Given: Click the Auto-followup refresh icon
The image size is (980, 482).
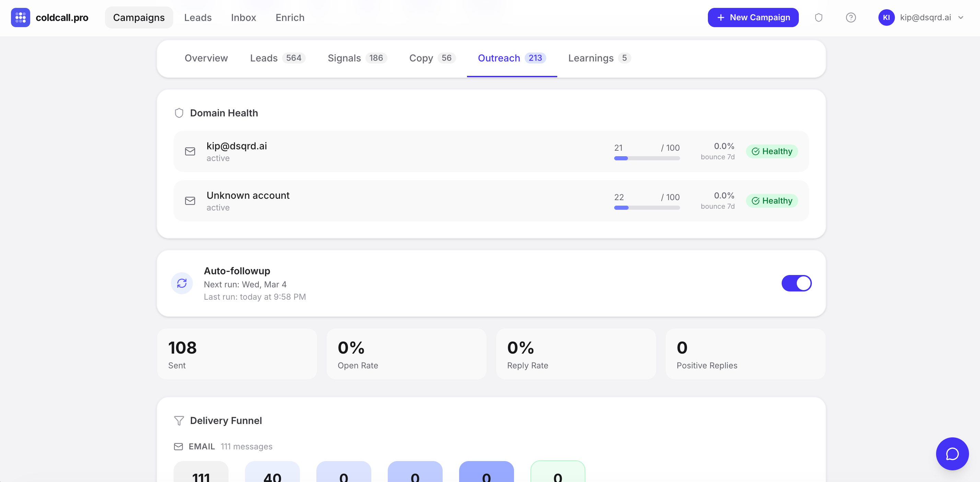Looking at the screenshot, I should point(182,283).
